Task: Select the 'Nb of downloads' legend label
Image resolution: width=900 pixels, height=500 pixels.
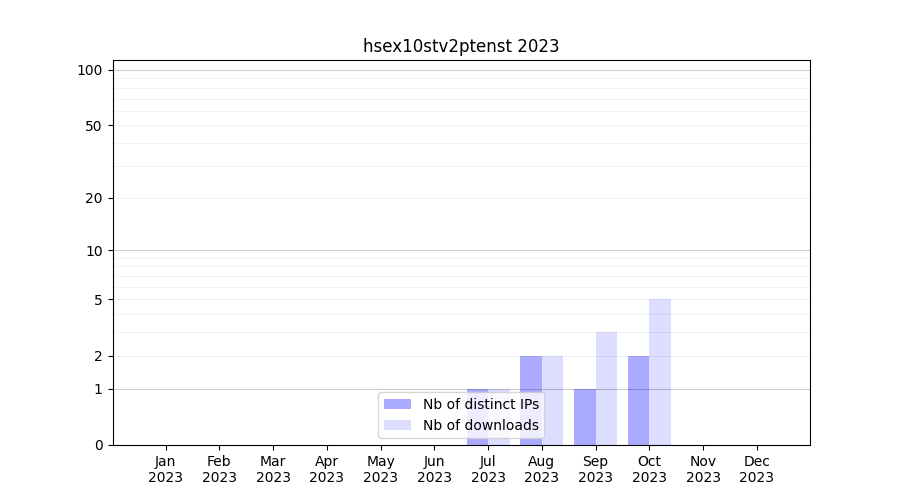Action: coord(480,425)
